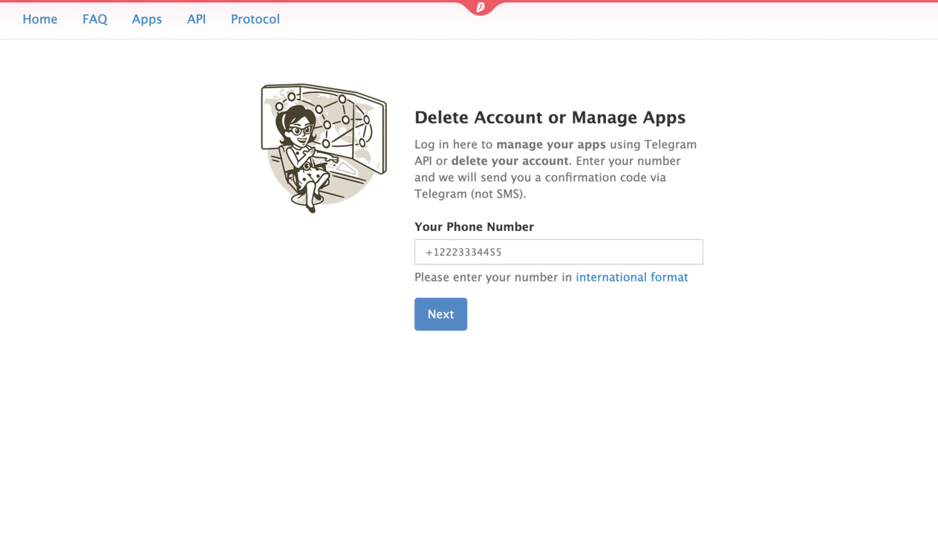938x560 pixels.
Task: Click the Telegram paper plane logo
Action: (478, 8)
